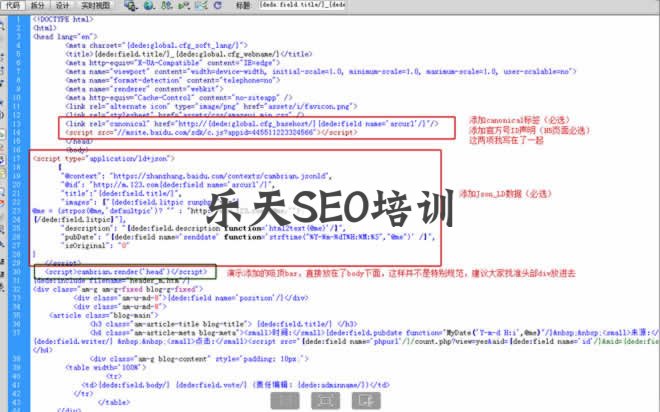Click the application/ld+json script line
This screenshot has width=660, height=412.
click(104, 159)
